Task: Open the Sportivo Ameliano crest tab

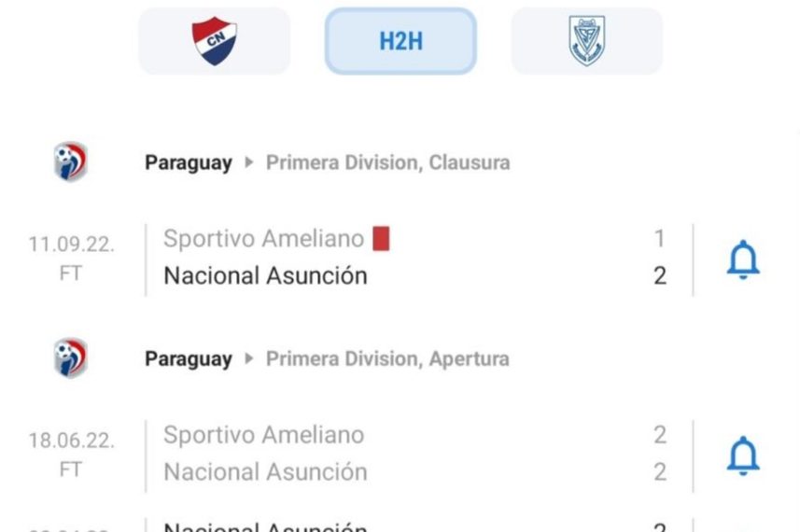Action: coord(586,41)
